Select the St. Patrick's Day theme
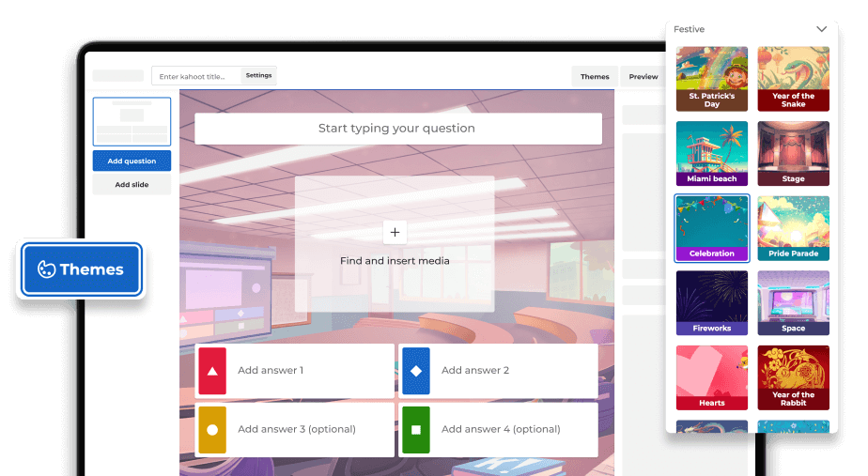This screenshot has width=868, height=476. (712, 79)
